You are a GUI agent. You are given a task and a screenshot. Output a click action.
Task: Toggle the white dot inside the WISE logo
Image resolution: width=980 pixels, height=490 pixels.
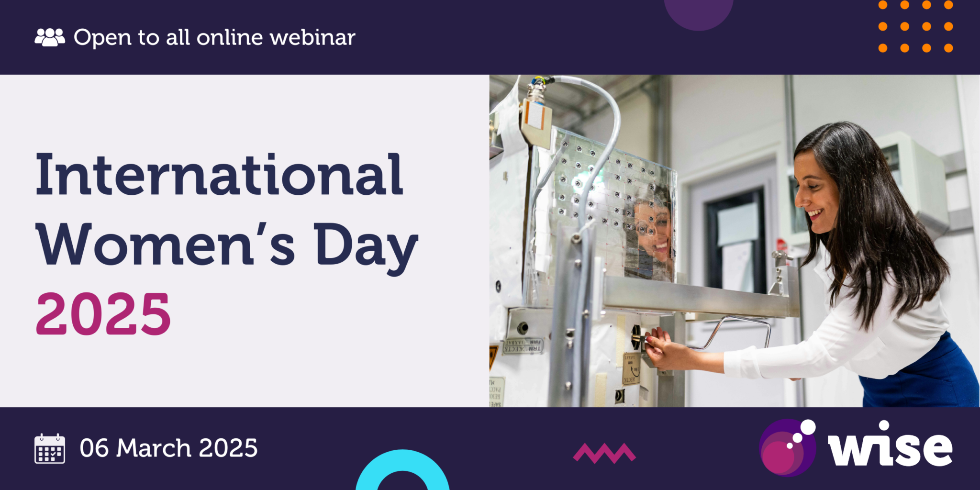click(x=808, y=428)
